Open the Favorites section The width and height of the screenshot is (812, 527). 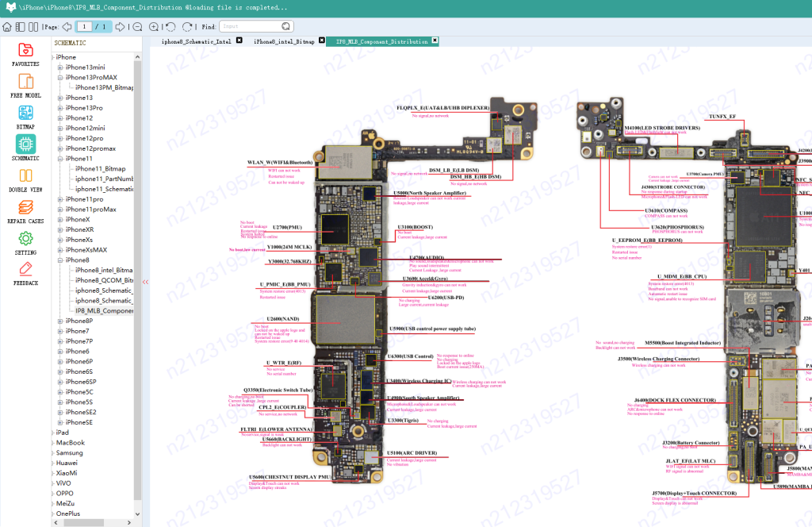coord(25,55)
